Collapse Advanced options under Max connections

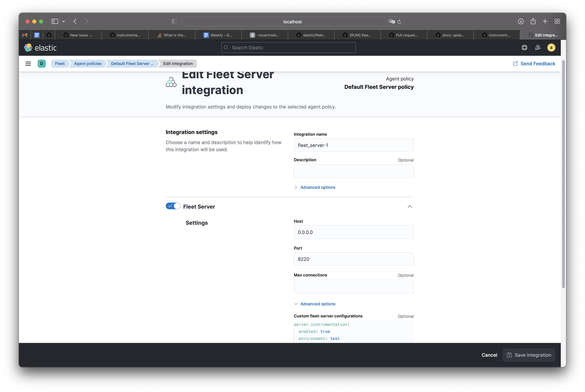coord(318,304)
